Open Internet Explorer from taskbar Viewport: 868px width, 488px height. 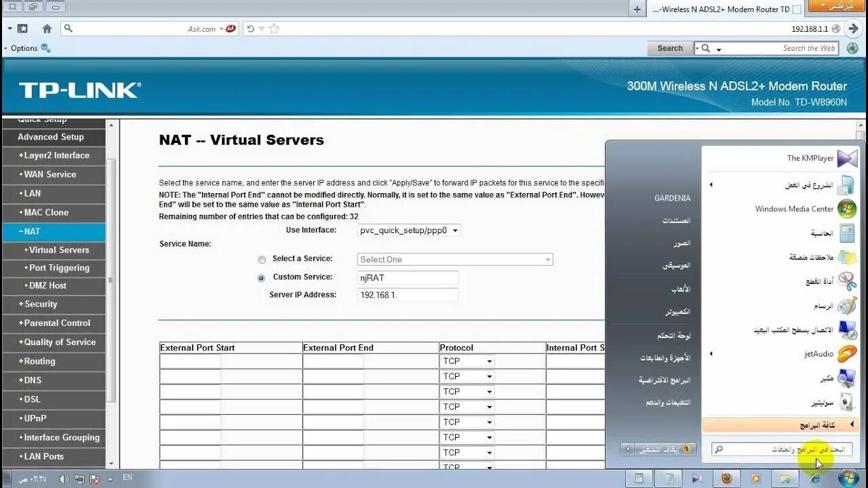[x=815, y=478]
